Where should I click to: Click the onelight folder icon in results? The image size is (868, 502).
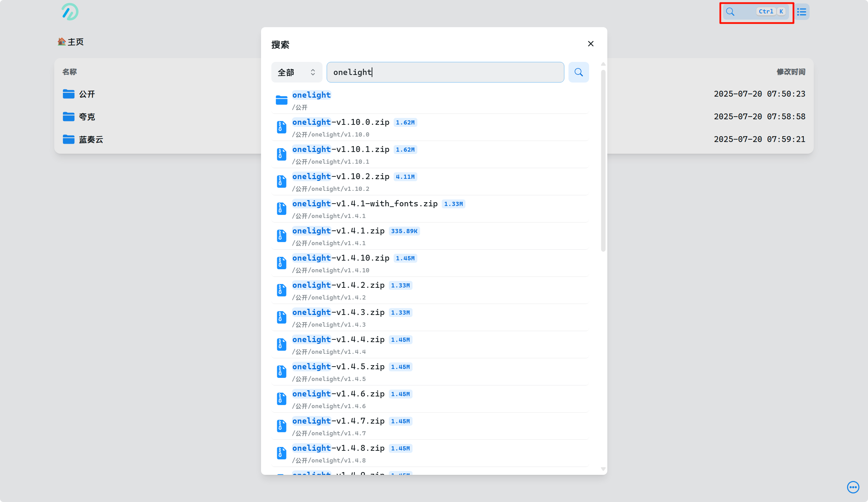coord(281,100)
